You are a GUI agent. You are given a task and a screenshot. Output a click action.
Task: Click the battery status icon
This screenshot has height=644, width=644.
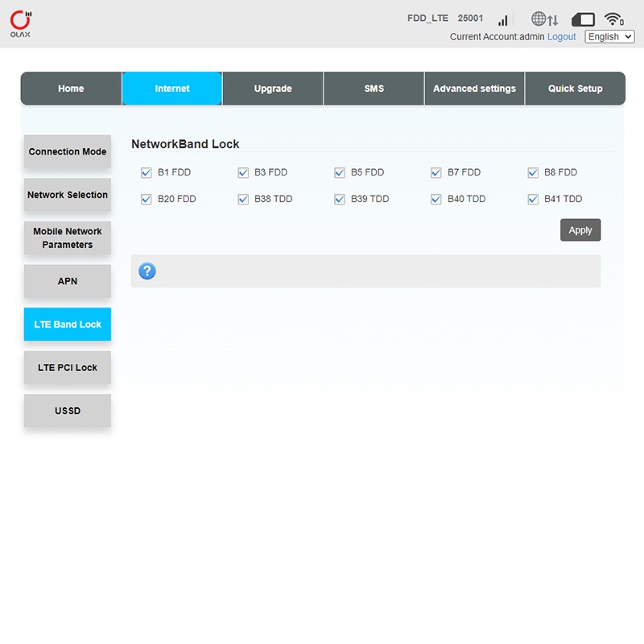point(583,19)
